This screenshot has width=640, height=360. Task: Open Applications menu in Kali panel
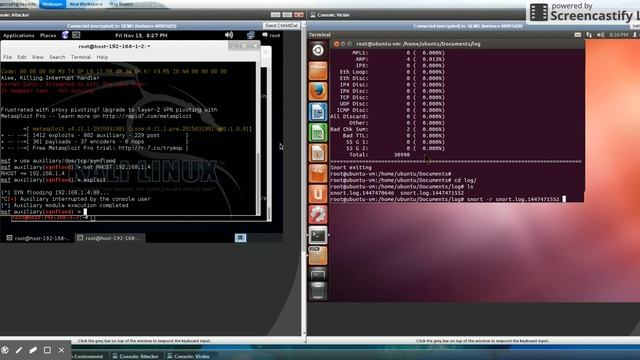(x=18, y=36)
